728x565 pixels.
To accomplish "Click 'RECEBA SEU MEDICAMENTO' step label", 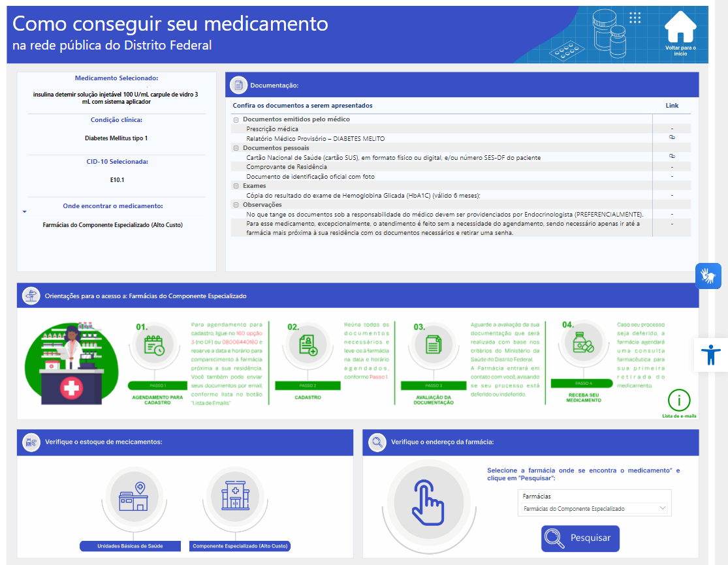I will pyautogui.click(x=584, y=397).
